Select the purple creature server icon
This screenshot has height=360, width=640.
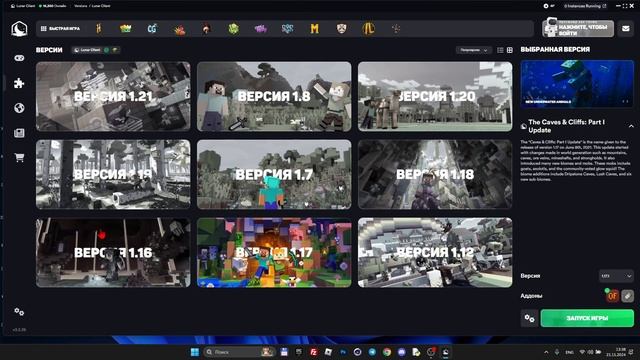click(260, 29)
